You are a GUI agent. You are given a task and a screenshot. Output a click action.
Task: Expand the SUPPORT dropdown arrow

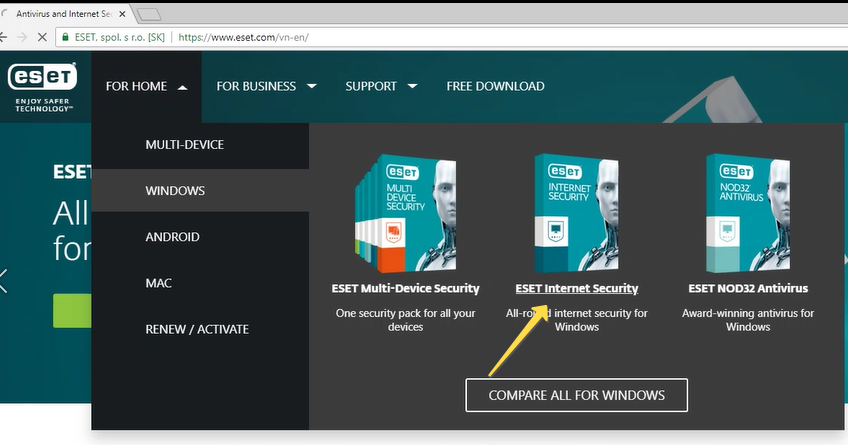click(412, 86)
